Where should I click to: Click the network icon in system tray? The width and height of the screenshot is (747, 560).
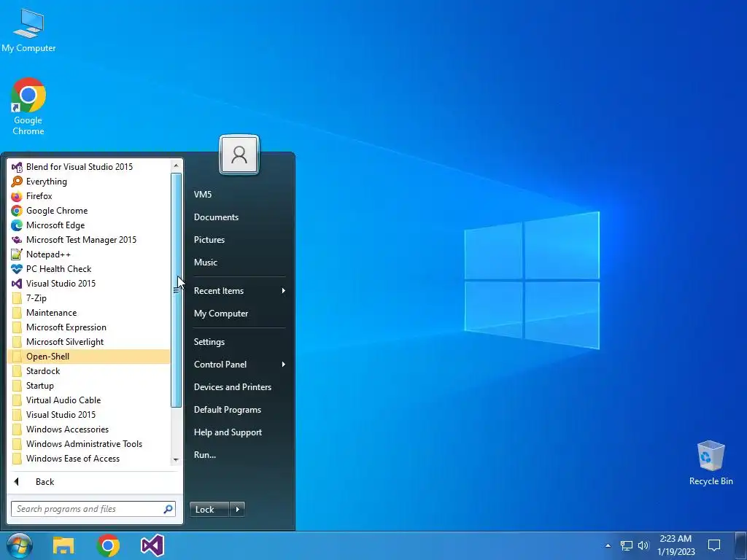pos(627,545)
